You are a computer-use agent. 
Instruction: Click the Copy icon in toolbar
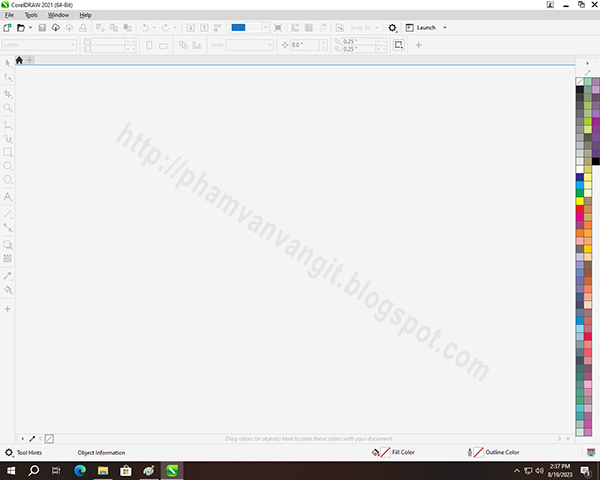[114, 28]
